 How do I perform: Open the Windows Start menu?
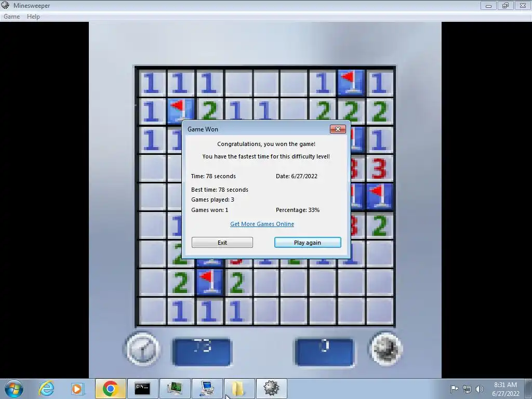click(14, 389)
